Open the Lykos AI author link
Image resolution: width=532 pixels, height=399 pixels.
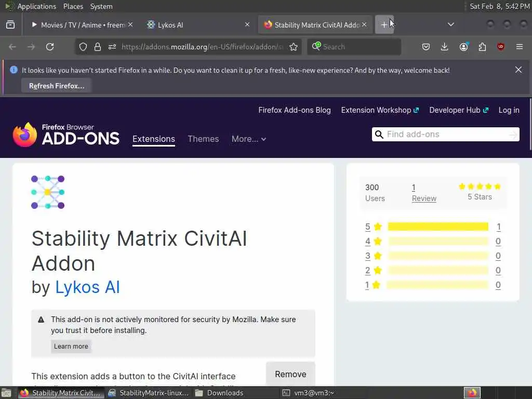87,287
